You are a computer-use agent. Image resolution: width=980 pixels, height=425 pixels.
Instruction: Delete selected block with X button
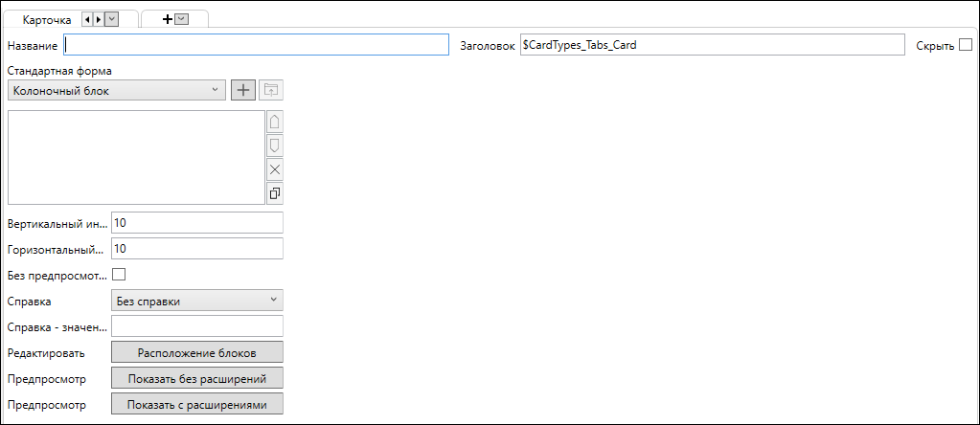(275, 169)
